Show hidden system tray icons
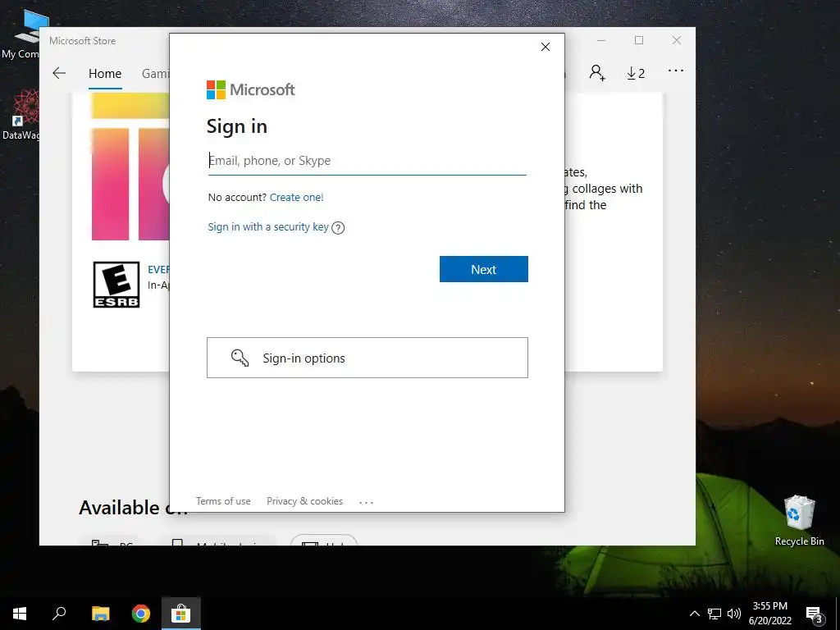This screenshot has width=840, height=630. pyautogui.click(x=694, y=614)
